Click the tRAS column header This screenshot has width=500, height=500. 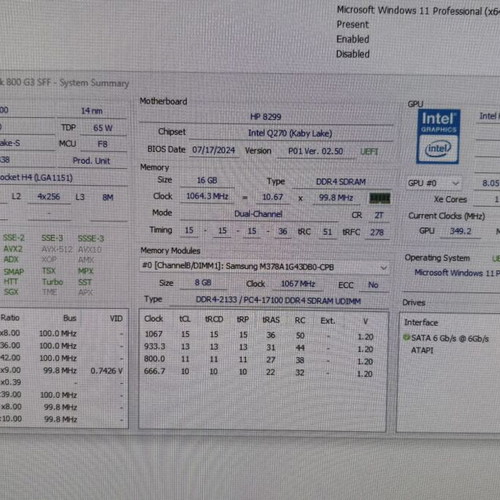(271, 320)
